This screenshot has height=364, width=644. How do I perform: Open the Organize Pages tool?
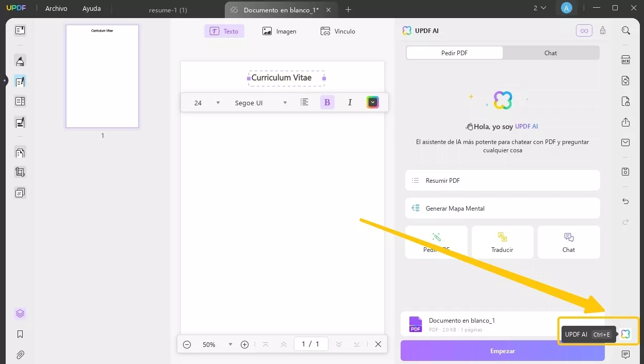click(x=20, y=153)
